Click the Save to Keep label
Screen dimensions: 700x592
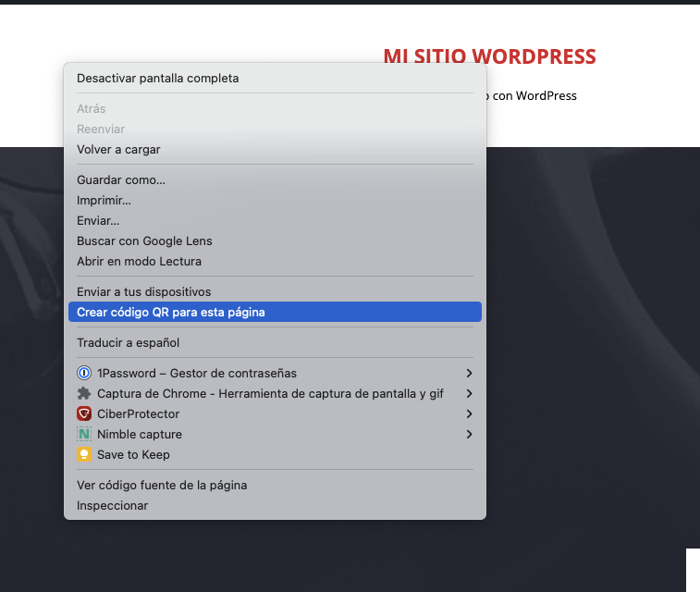click(x=133, y=454)
